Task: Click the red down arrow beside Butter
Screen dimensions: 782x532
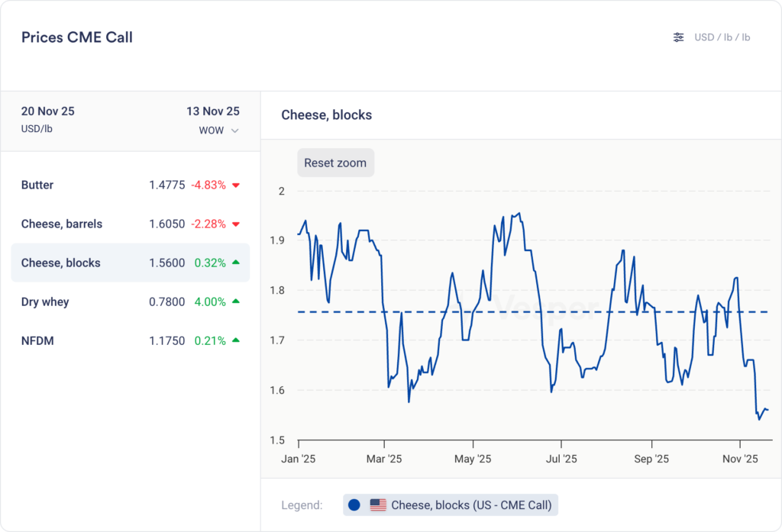Action: pyautogui.click(x=235, y=185)
